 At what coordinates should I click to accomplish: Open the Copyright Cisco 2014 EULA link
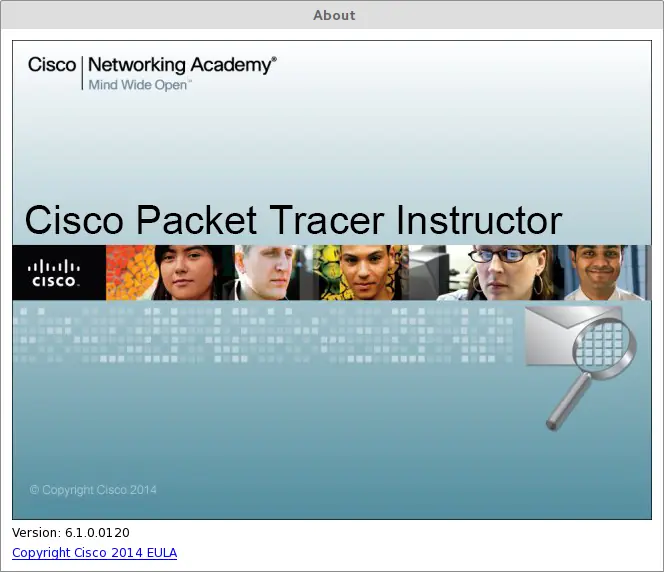(94, 553)
